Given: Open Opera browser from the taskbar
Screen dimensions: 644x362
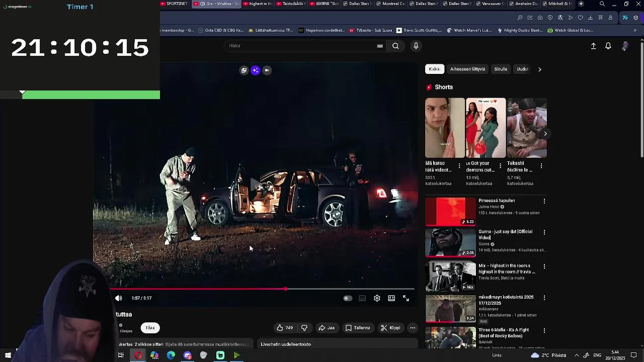Looking at the screenshot, I should (138, 355).
